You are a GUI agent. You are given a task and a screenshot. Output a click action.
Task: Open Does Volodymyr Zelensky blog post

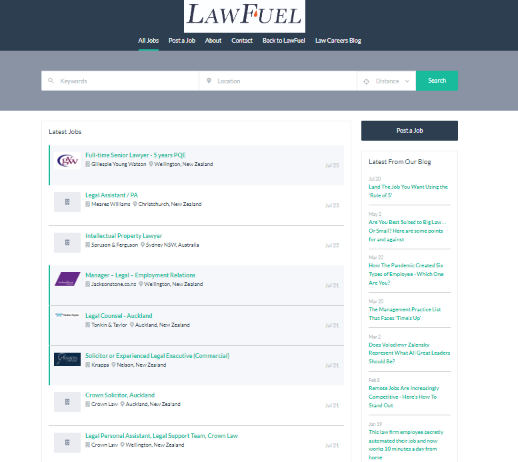pyautogui.click(x=409, y=353)
